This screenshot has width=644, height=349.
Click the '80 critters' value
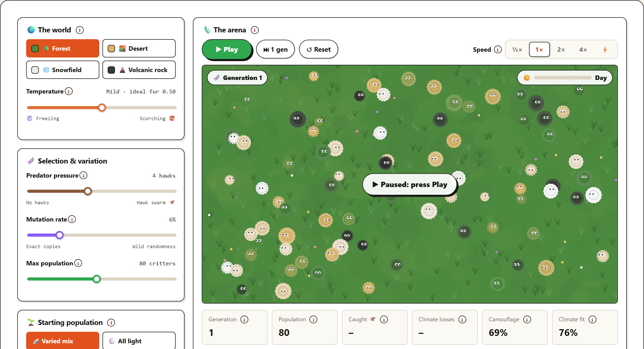[x=157, y=264]
